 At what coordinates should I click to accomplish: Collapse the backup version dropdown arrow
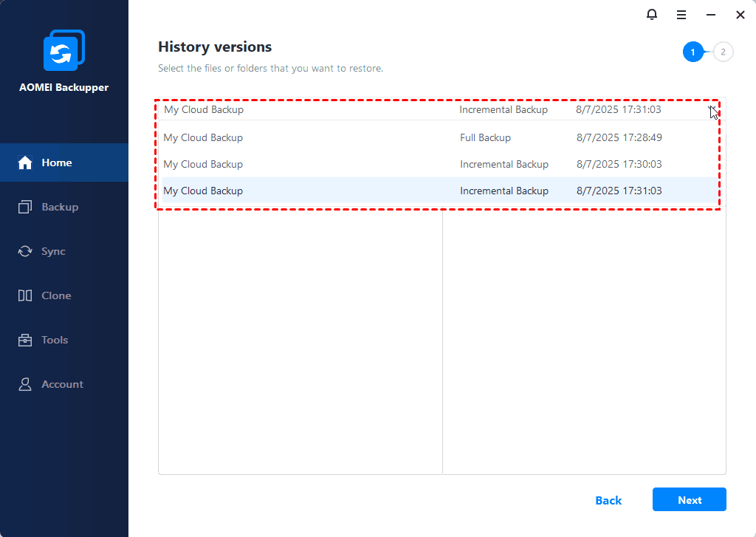pos(712,109)
